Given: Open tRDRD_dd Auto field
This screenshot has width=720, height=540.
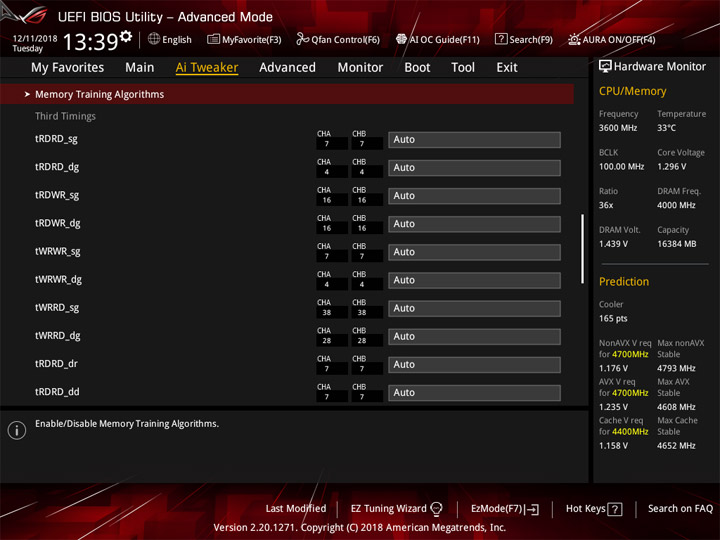Looking at the screenshot, I should click(x=474, y=393).
